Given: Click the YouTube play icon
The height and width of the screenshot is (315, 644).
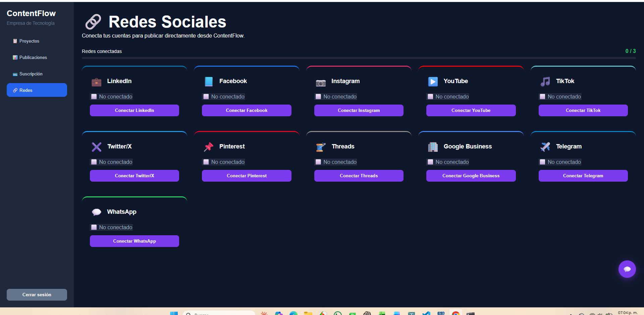Looking at the screenshot, I should 433,81.
